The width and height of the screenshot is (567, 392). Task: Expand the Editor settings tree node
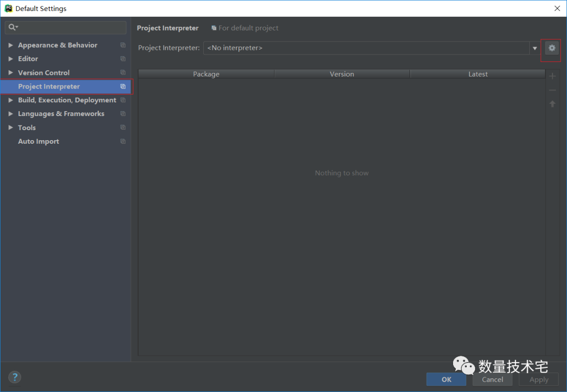pyautogui.click(x=10, y=59)
